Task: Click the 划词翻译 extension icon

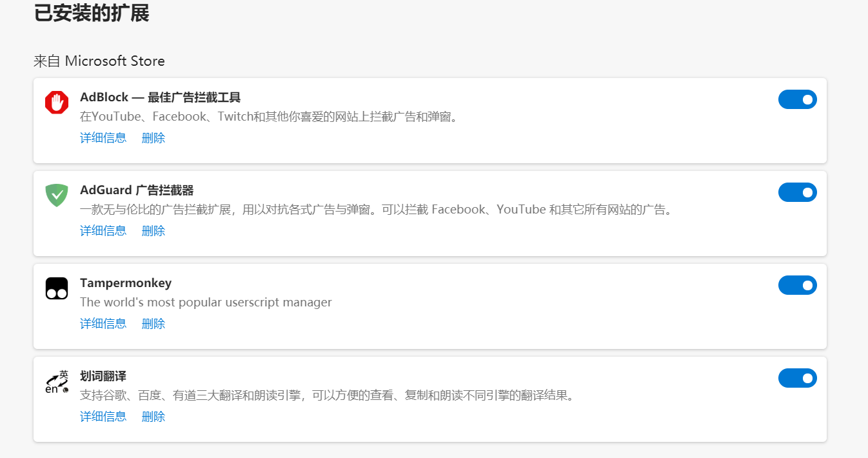Action: click(57, 381)
